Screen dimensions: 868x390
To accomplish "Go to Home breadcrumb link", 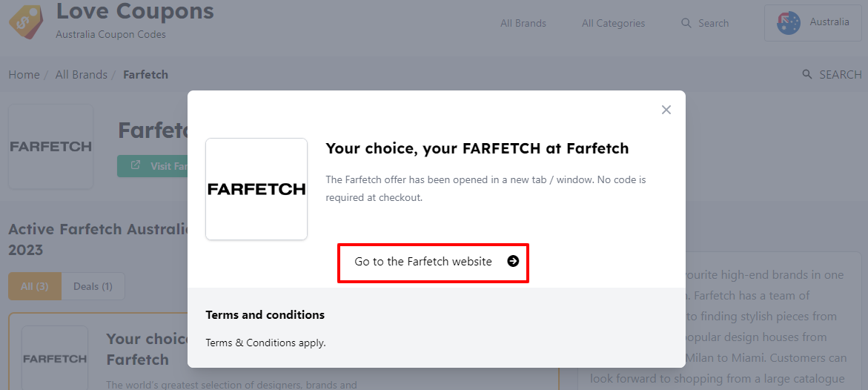I will pyautogui.click(x=24, y=74).
